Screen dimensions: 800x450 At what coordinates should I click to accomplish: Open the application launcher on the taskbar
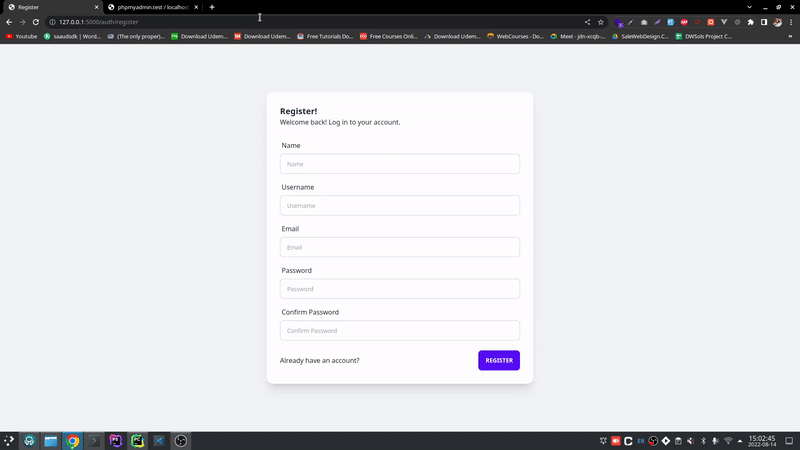(x=9, y=441)
